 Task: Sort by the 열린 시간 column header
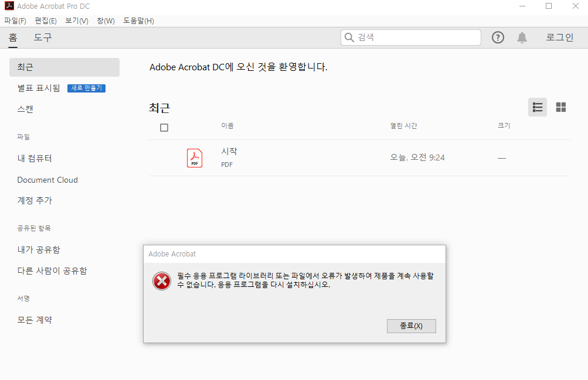pyautogui.click(x=403, y=126)
